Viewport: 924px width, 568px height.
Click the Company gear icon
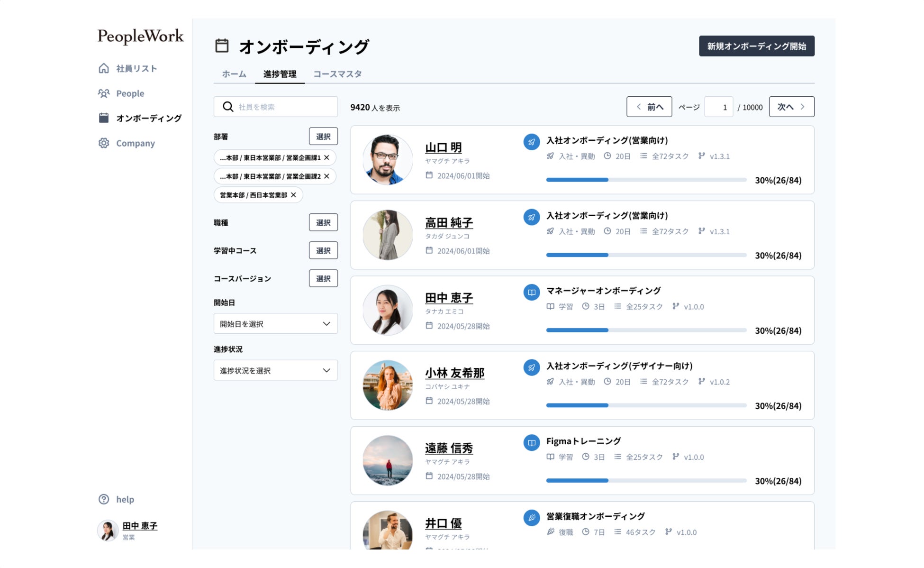click(104, 143)
